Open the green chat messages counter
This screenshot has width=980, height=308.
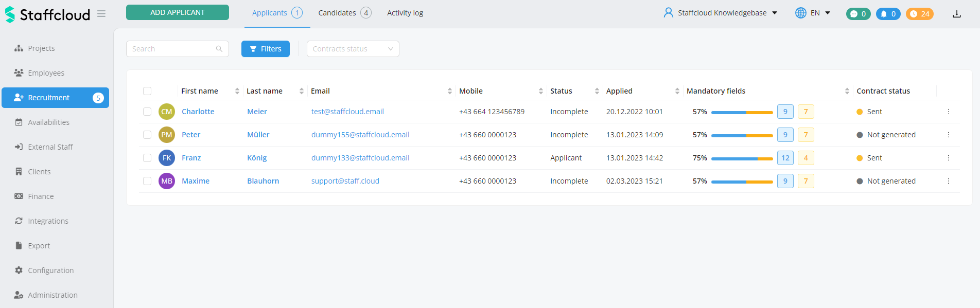click(858, 14)
